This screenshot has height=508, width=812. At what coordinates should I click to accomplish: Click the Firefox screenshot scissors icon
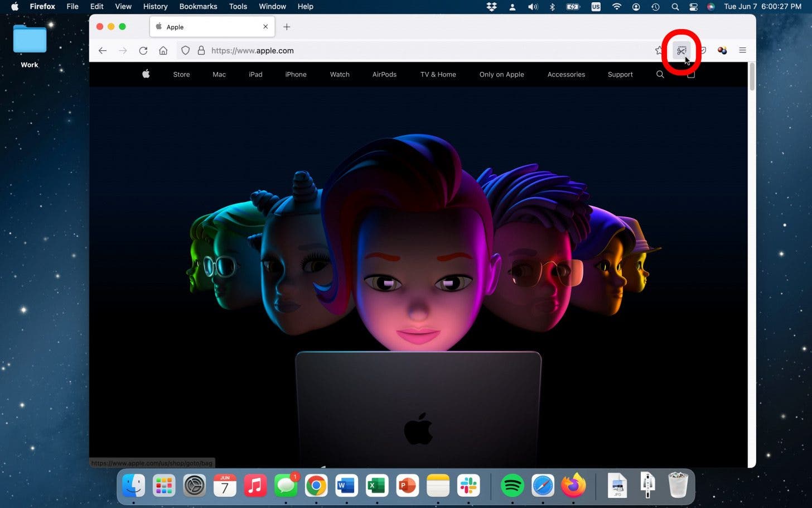[x=681, y=51]
